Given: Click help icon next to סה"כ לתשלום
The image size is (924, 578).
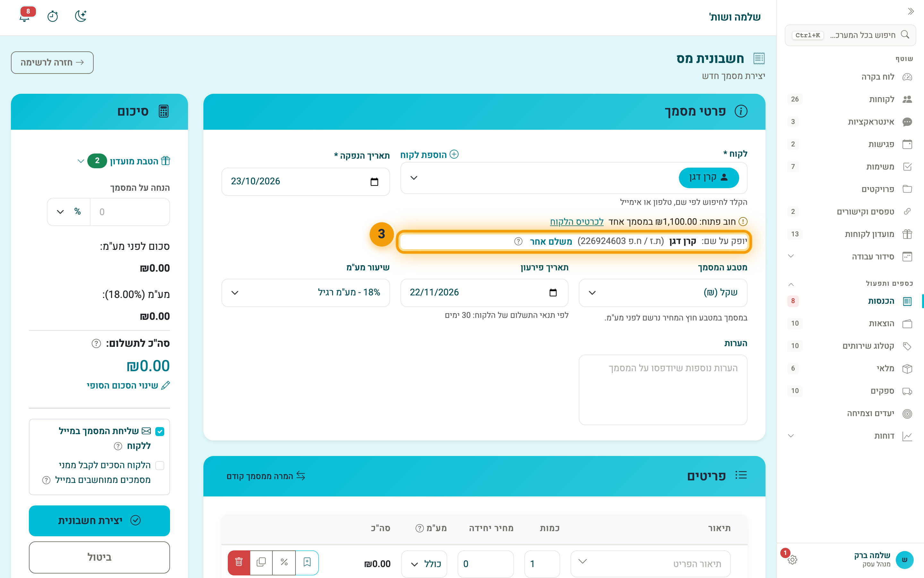Looking at the screenshot, I should [x=96, y=343].
